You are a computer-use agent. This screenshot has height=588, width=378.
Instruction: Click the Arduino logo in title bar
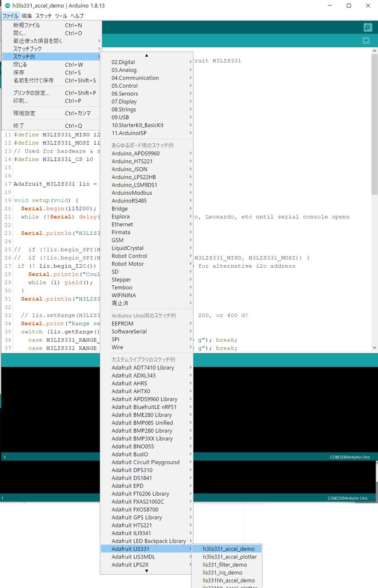click(x=7, y=6)
